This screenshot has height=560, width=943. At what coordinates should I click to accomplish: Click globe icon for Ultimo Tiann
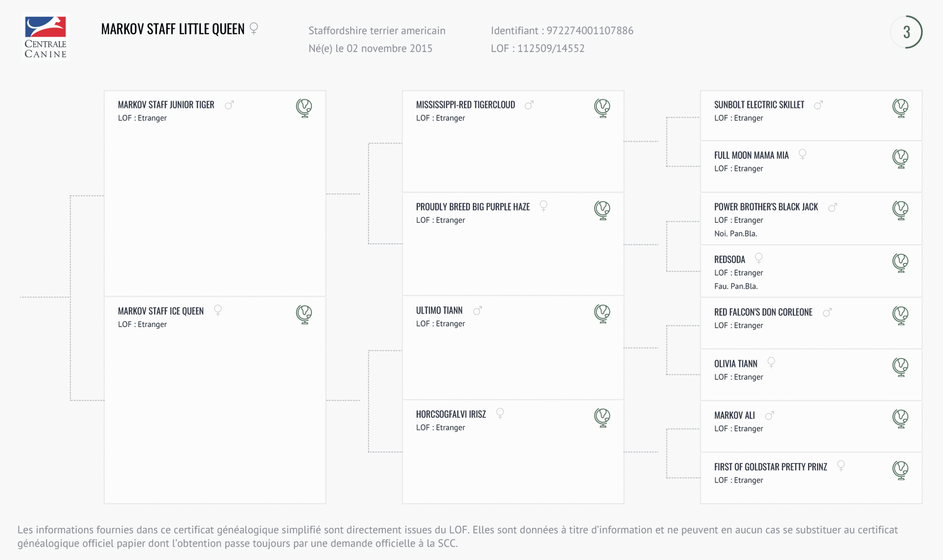point(602,314)
